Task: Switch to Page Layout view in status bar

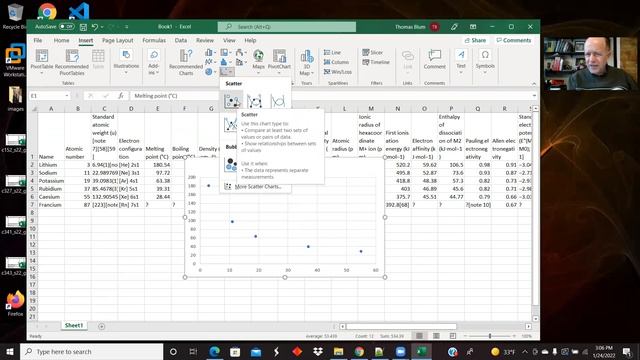Action: (x=436, y=336)
